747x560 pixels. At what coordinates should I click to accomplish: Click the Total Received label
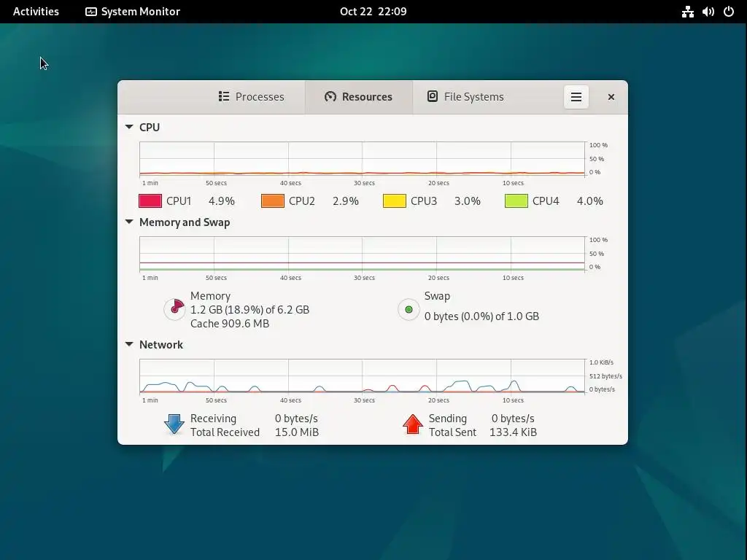225,432
